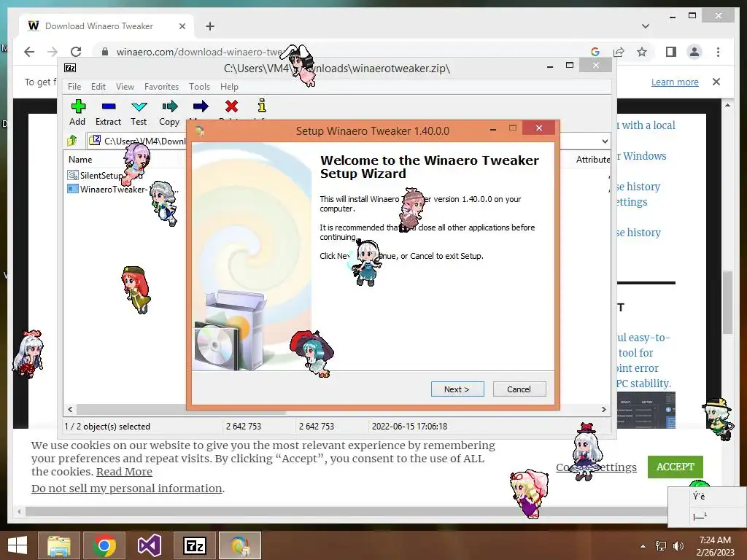Click the Attributes column header in 7-Zip
Viewport: 747px width, 560px height.
pyautogui.click(x=592, y=160)
